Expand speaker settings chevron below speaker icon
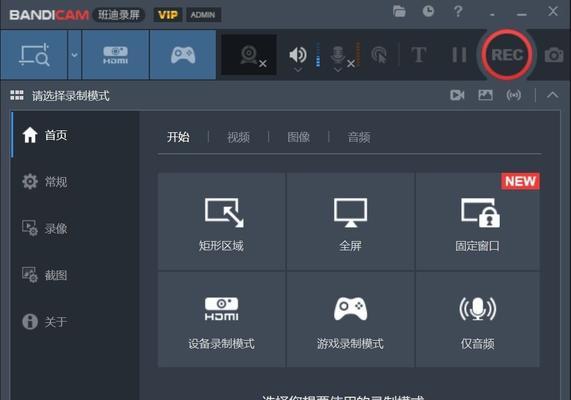 [298, 70]
